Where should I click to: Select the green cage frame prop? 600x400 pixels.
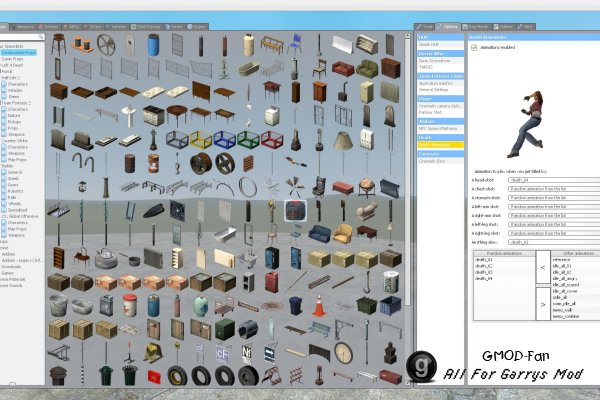(x=248, y=139)
